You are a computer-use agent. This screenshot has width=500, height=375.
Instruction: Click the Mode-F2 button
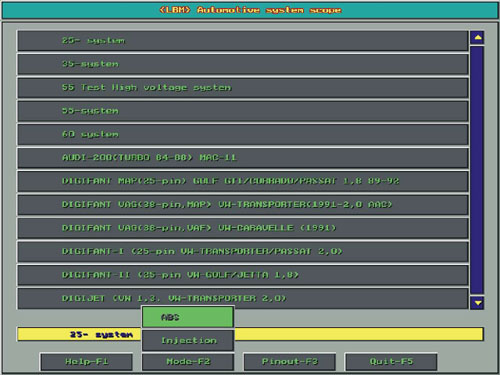pos(188,362)
